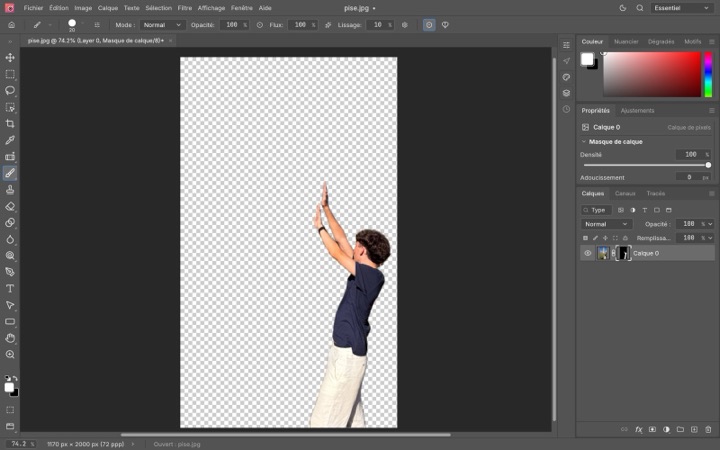This screenshot has width=720, height=450.
Task: Select the Lasso tool
Action: (x=10, y=90)
